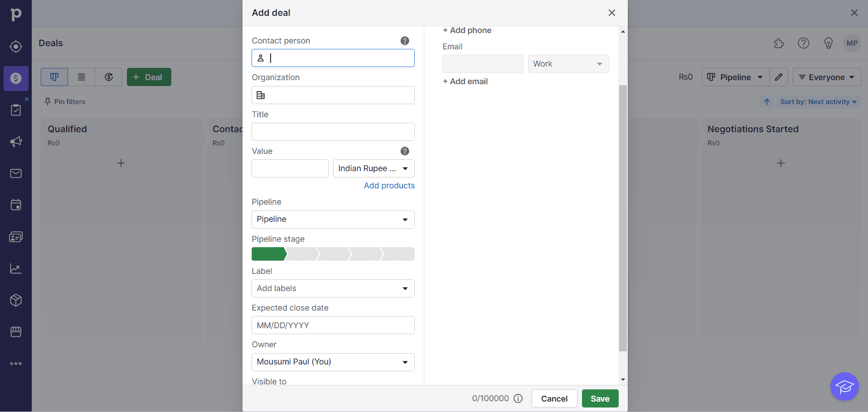Toggle Pin filters for the deals board
This screenshot has width=868, height=412.
click(x=65, y=101)
